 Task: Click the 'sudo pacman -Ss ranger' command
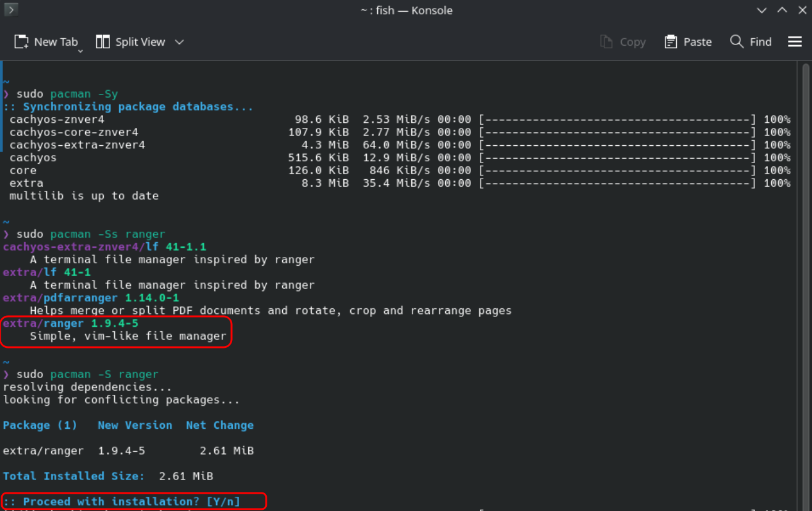coord(84,234)
